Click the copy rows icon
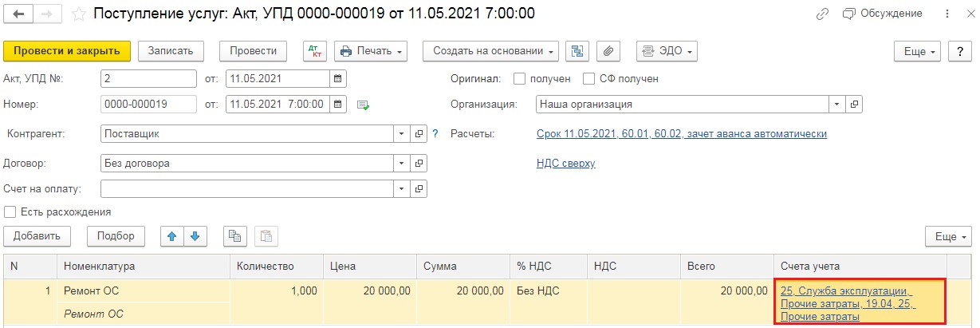The width and height of the screenshot is (980, 328). [x=234, y=235]
